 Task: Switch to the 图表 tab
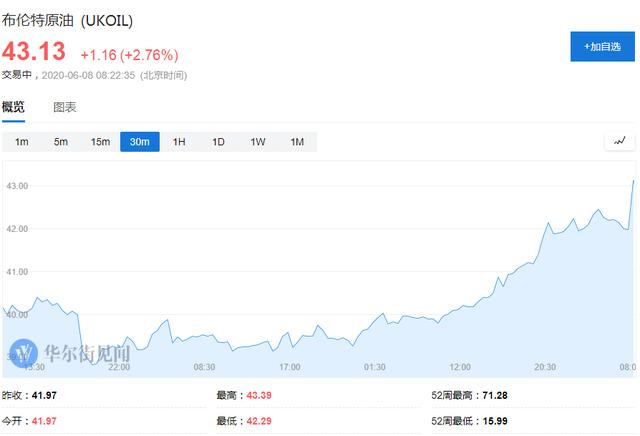[64, 107]
